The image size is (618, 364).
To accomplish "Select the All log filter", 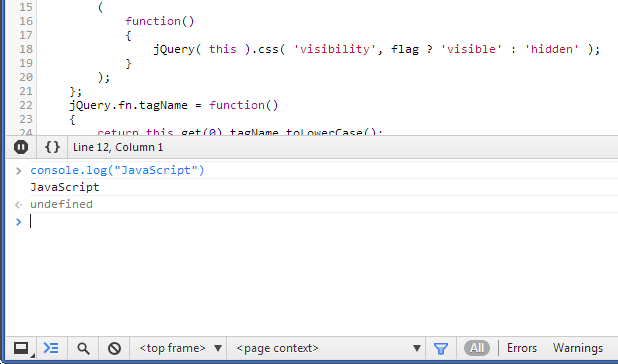I will 477,348.
